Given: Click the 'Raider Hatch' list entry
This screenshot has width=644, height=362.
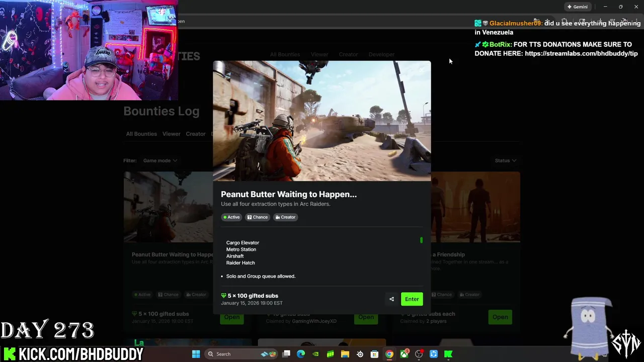Looking at the screenshot, I should pyautogui.click(x=240, y=263).
